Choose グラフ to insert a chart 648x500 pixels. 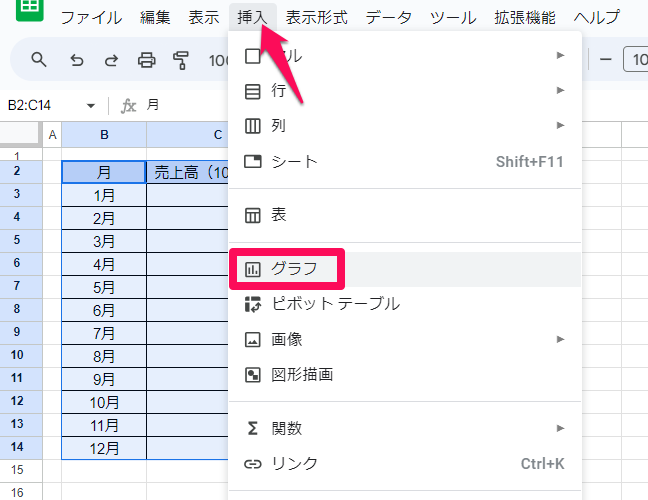pyautogui.click(x=405, y=269)
